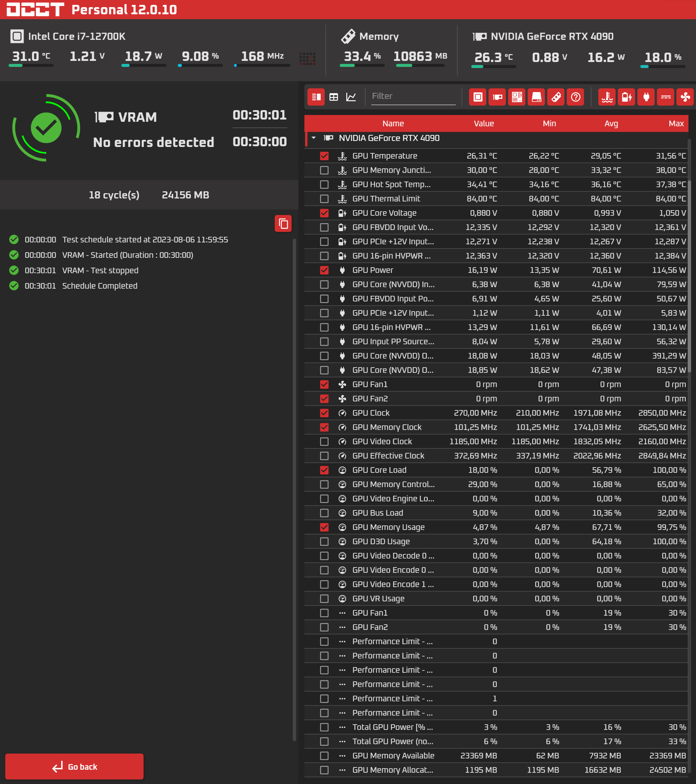Click the "Test schedule started at 2023-08-06 11:59:55" log entry
This screenshot has width=696, height=784.
pos(145,240)
